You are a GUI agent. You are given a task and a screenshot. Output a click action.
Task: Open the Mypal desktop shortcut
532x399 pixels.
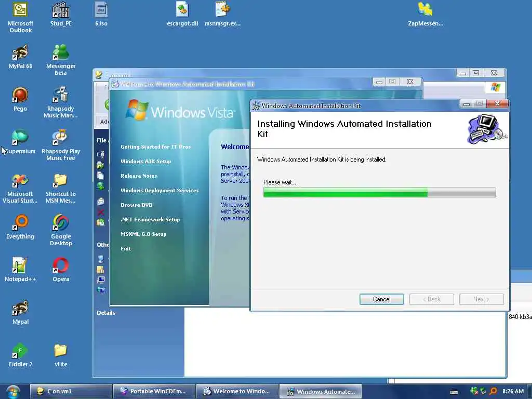20,312
